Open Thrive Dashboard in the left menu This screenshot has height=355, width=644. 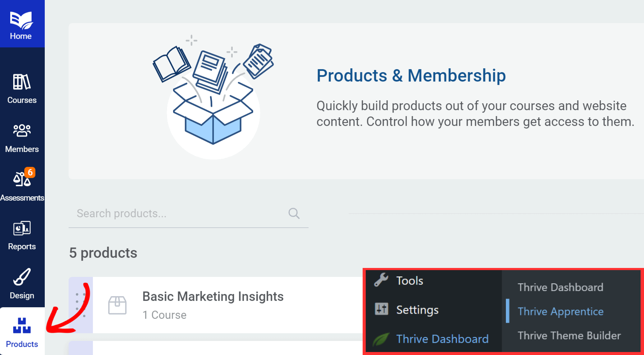click(x=442, y=339)
